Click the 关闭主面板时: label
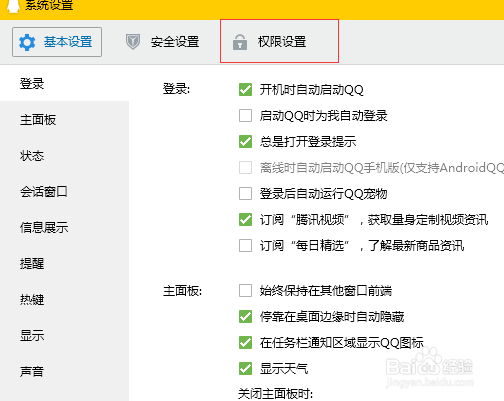The height and width of the screenshot is (401, 504). tap(275, 394)
